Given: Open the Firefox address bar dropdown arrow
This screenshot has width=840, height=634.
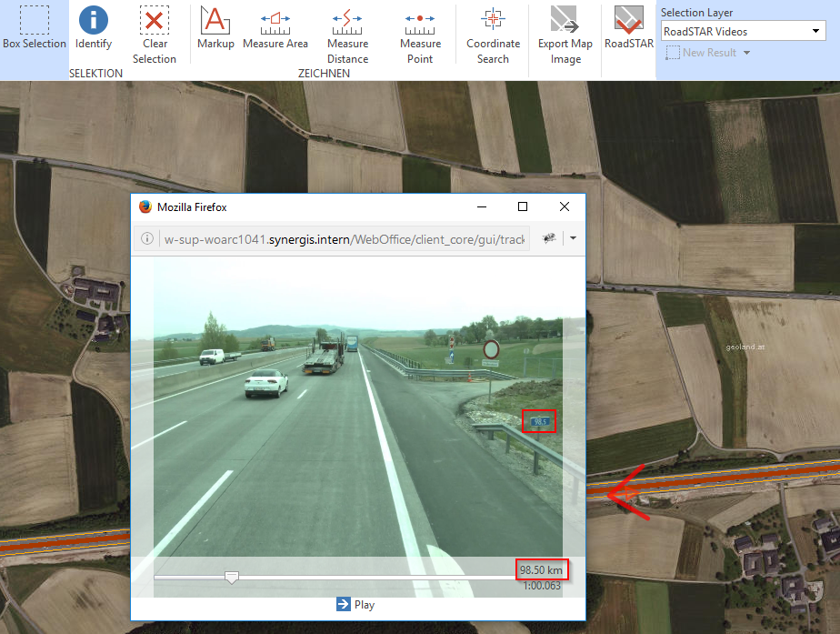Looking at the screenshot, I should click(x=574, y=238).
